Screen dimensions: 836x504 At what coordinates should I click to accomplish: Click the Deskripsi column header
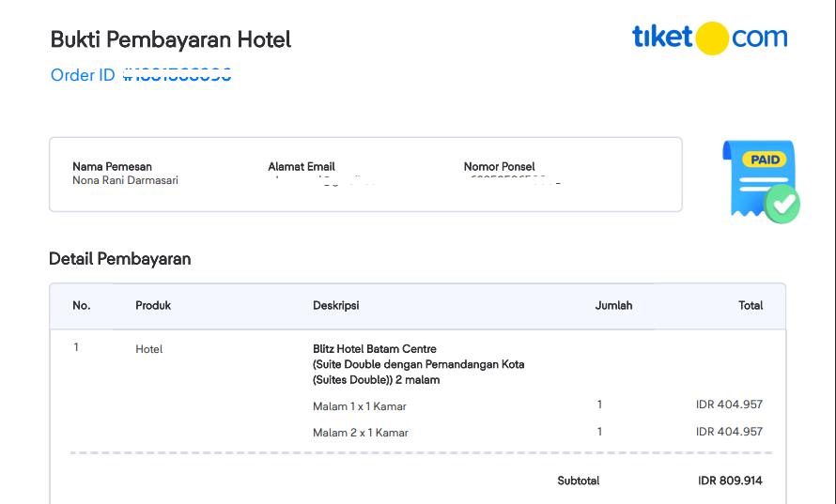(335, 306)
